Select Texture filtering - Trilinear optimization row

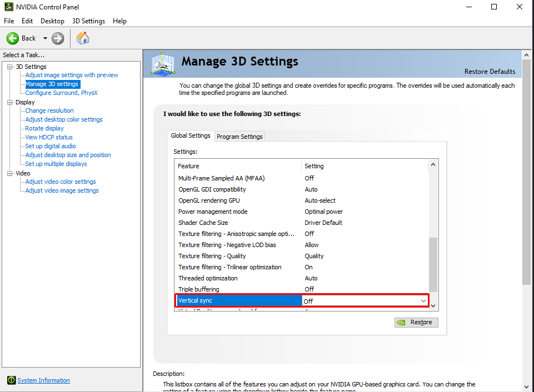tap(301, 267)
